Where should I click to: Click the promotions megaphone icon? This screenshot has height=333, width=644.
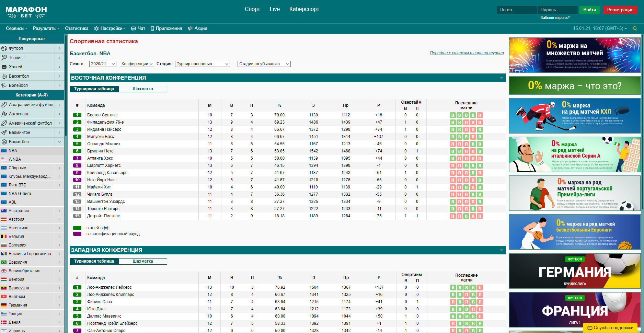(x=190, y=28)
